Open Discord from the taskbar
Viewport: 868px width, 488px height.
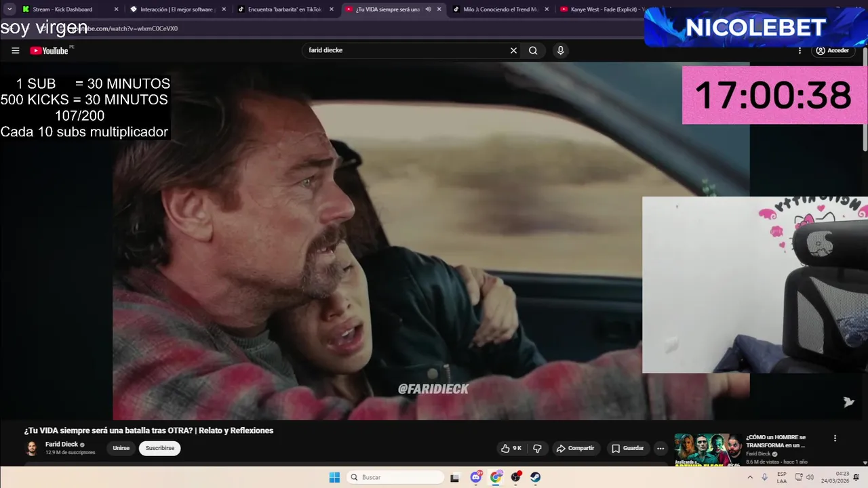click(476, 477)
